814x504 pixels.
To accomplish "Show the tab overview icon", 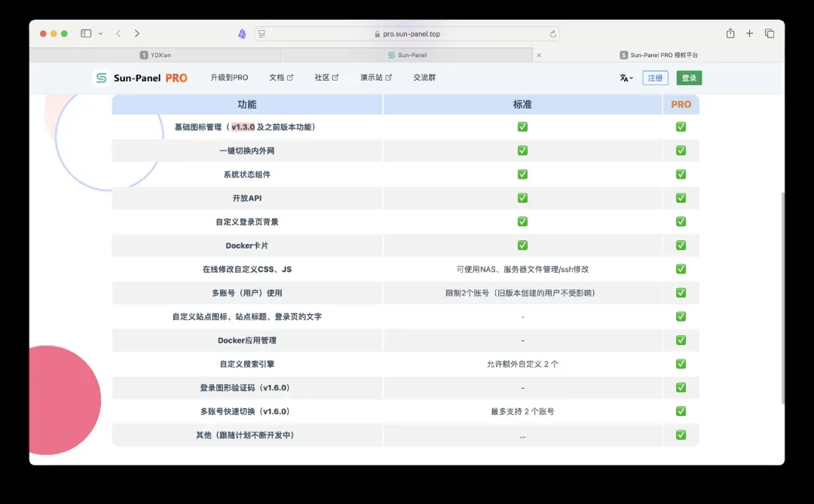I will (x=770, y=34).
